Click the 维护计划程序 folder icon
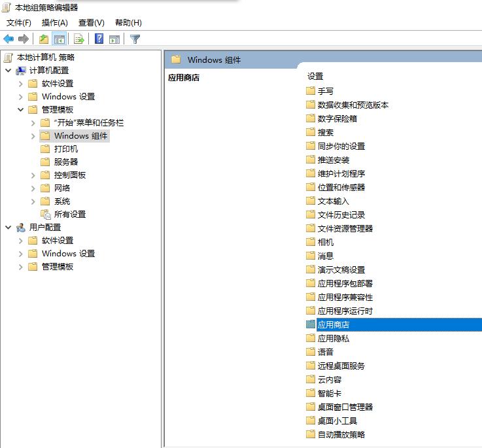482x448 pixels. [311, 173]
